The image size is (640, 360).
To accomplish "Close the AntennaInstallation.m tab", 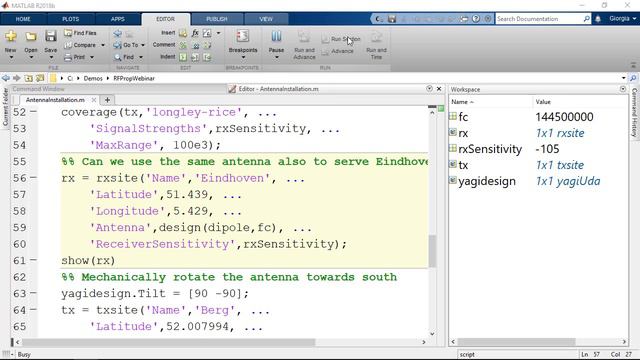I will coord(94,100).
